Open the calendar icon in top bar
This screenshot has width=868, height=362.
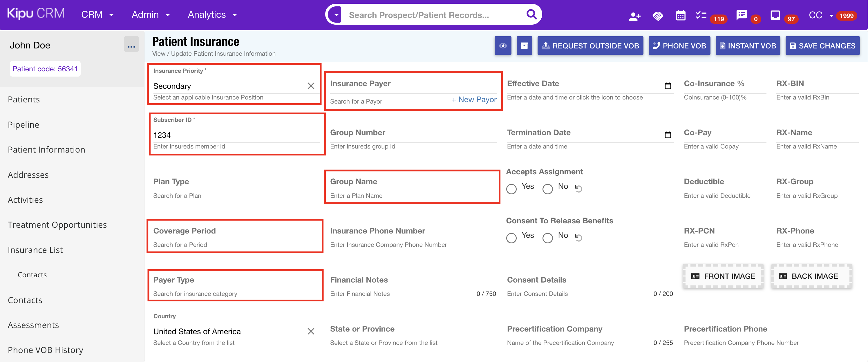tap(680, 15)
